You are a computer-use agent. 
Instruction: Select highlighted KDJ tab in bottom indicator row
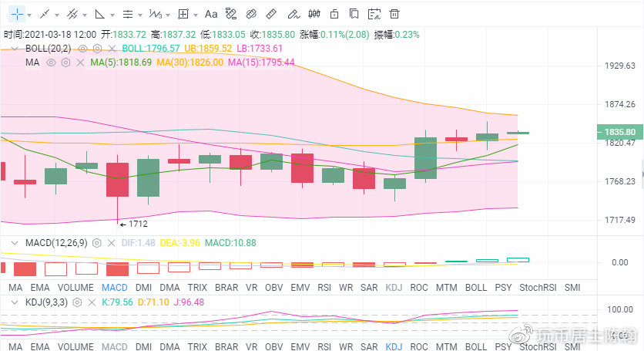click(x=394, y=346)
